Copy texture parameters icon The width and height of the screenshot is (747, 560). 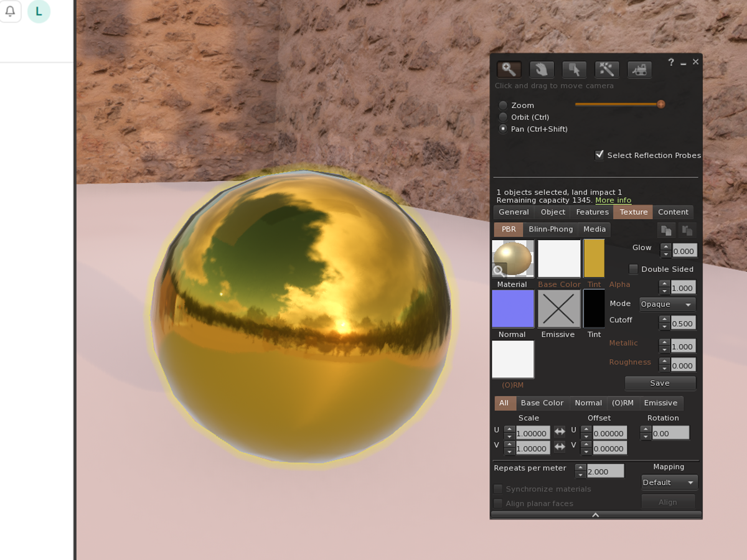click(x=666, y=230)
